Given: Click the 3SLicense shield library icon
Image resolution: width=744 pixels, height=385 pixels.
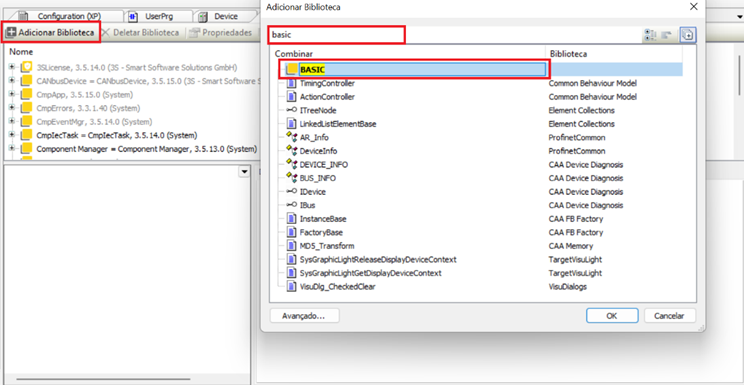Looking at the screenshot, I should point(27,67).
